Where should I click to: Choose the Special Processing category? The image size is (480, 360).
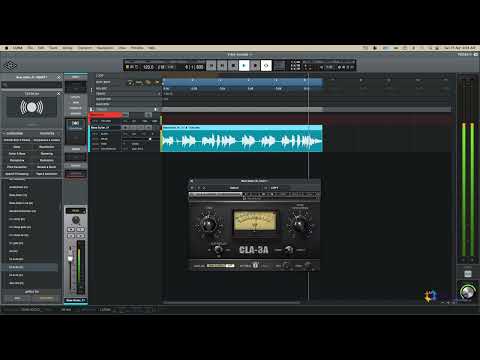click(17, 174)
